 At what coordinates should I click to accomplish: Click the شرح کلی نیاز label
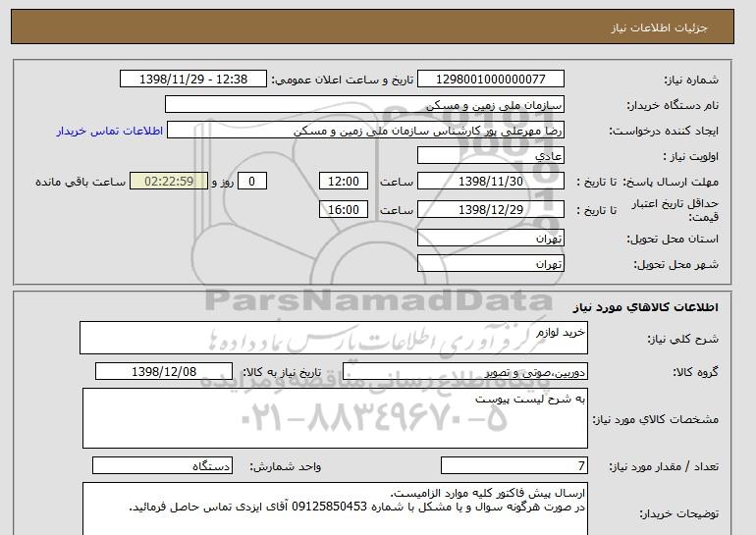click(x=682, y=339)
